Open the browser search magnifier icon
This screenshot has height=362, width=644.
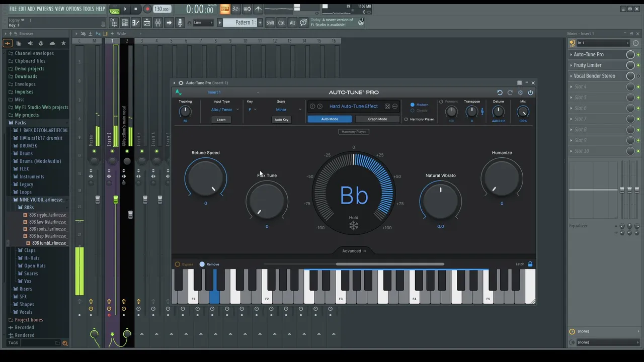65,343
